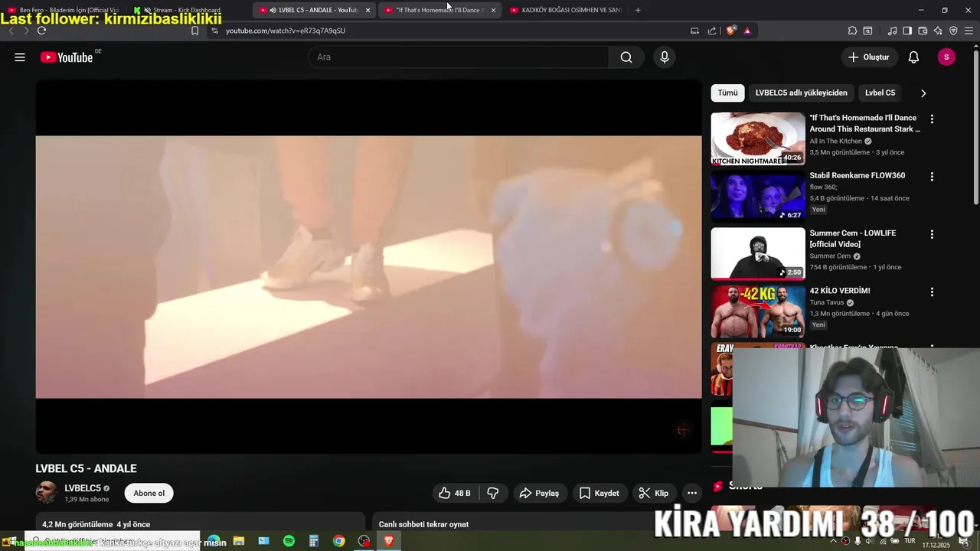Open the LVBELC5 channel avatar
The width and height of the screenshot is (980, 551).
[47, 493]
